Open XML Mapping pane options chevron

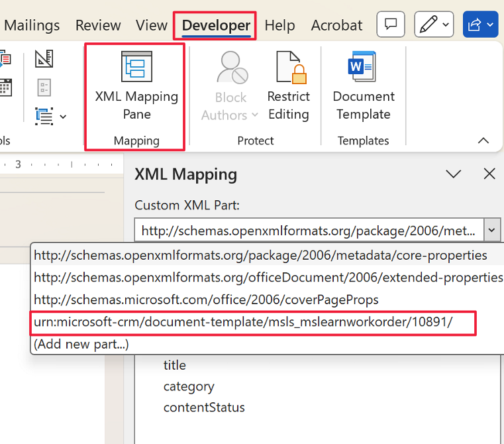(x=454, y=174)
